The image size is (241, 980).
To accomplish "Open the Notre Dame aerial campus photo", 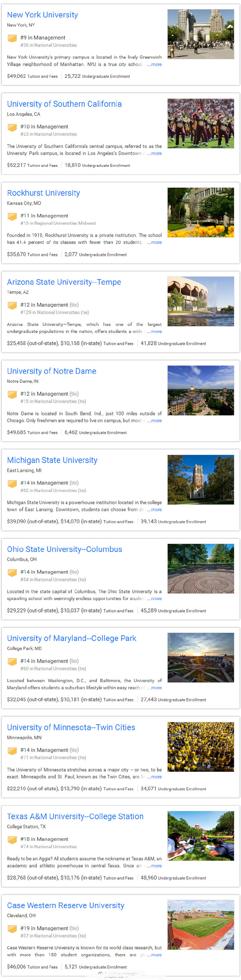I will click(x=201, y=390).
